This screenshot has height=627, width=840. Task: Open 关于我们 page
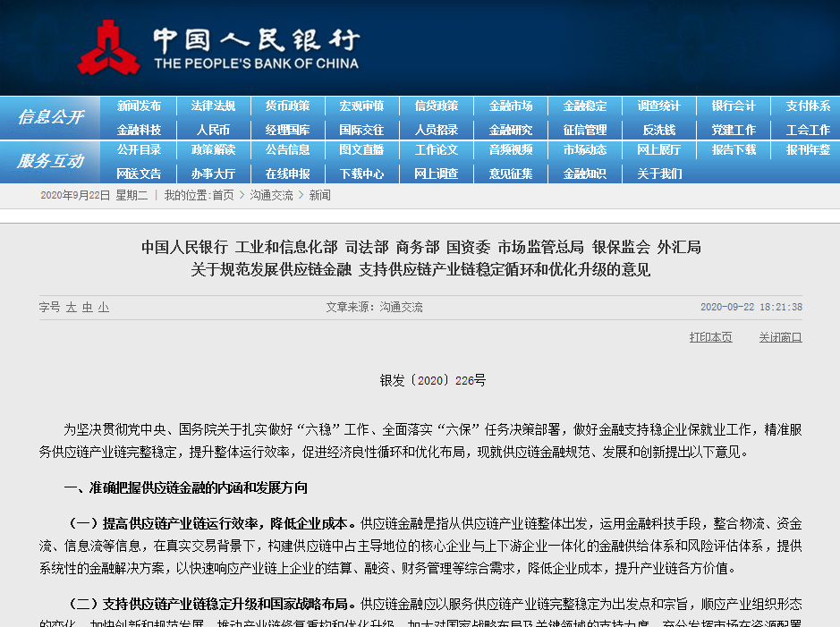tap(659, 174)
